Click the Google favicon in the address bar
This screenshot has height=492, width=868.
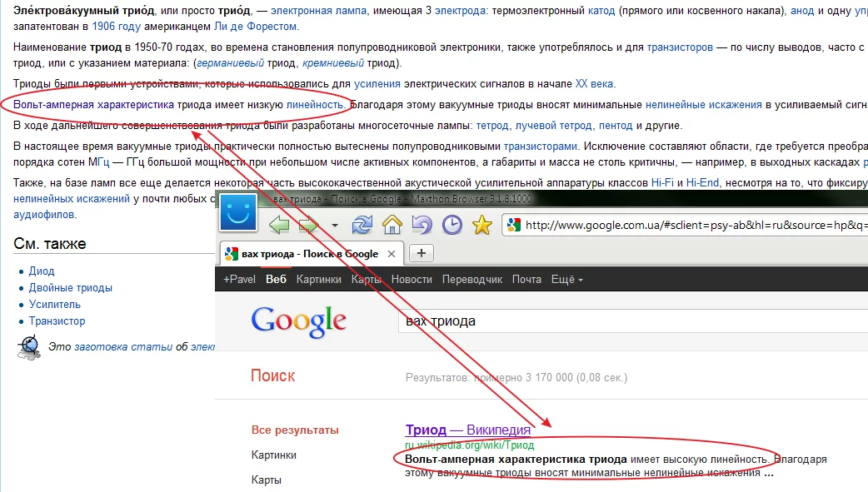click(x=511, y=224)
